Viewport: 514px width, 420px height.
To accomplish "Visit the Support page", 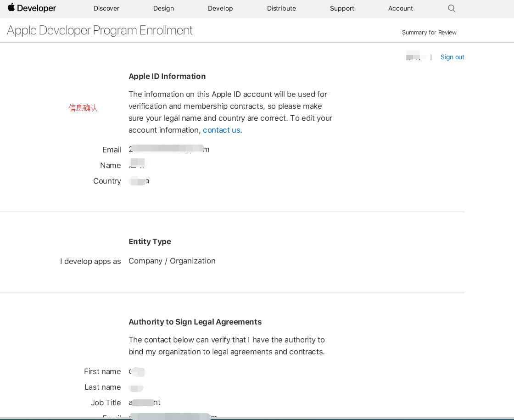I will tap(342, 8).
